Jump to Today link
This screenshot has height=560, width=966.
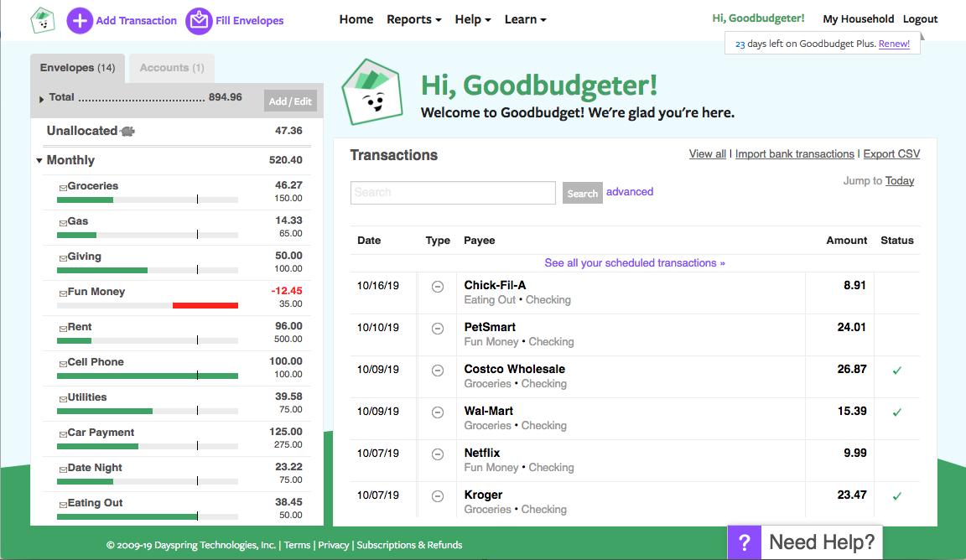tap(900, 180)
